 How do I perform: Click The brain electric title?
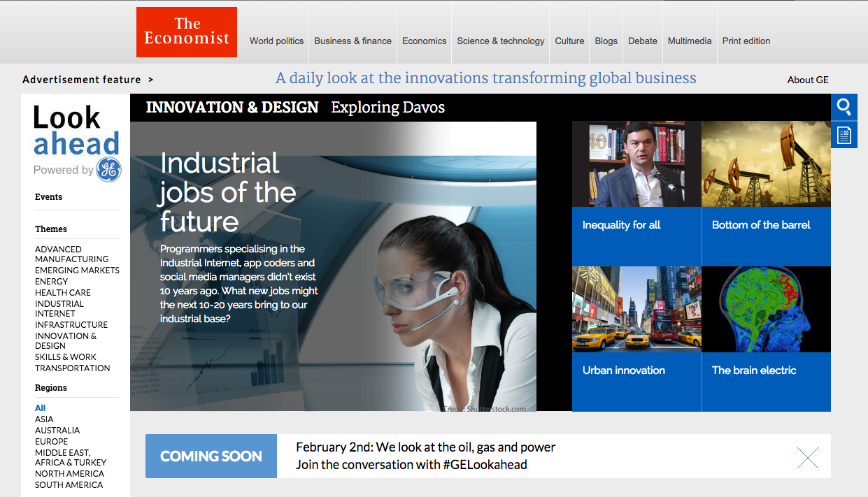point(754,370)
